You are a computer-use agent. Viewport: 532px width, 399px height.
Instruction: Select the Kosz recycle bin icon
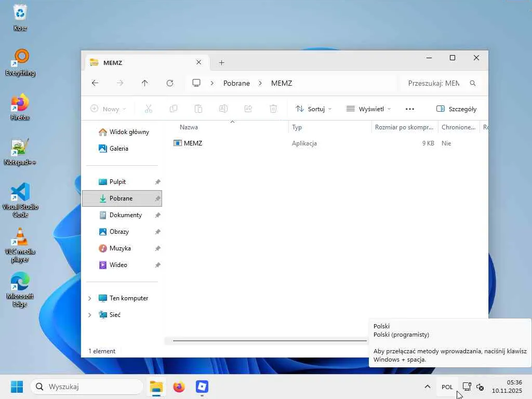[x=20, y=18]
